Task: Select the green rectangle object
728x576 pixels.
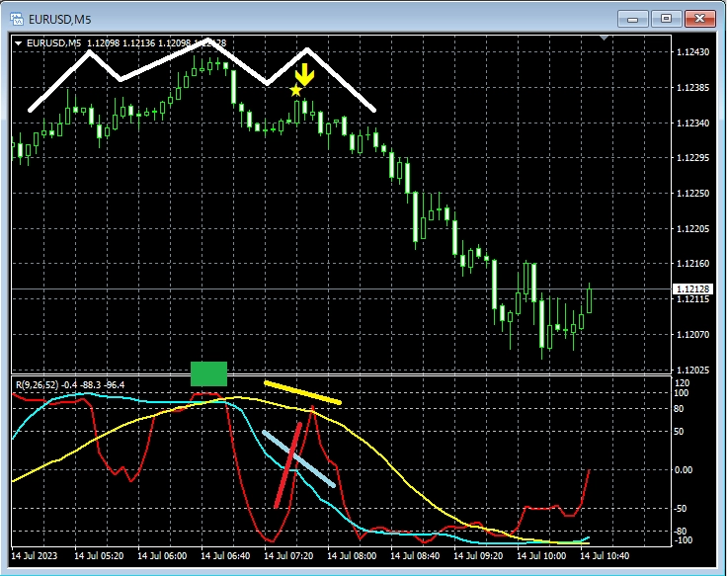Action: (208, 373)
